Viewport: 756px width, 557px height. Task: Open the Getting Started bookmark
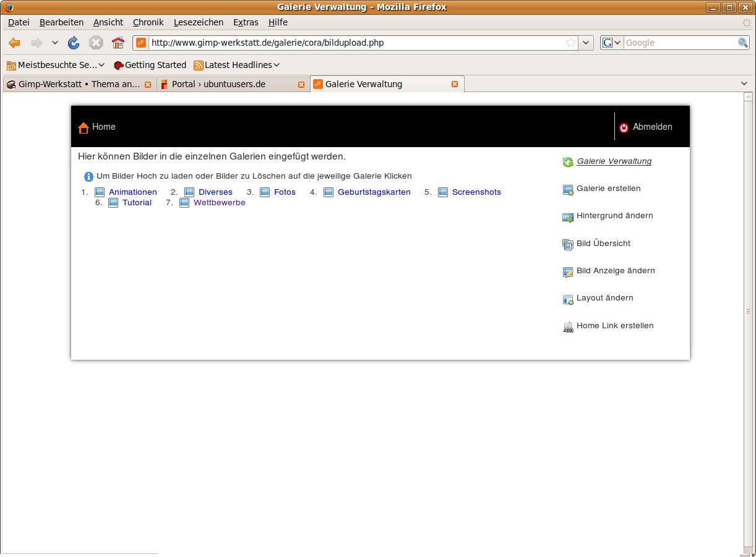point(150,65)
